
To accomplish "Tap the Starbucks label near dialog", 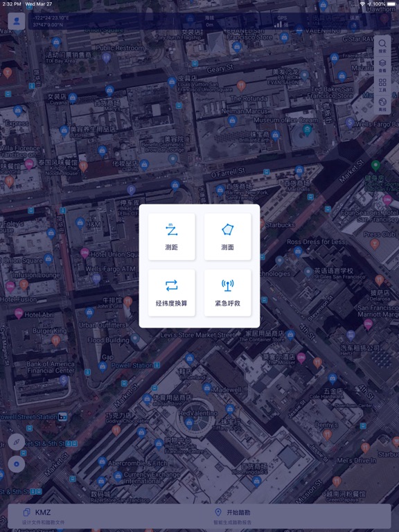I will point(281,225).
